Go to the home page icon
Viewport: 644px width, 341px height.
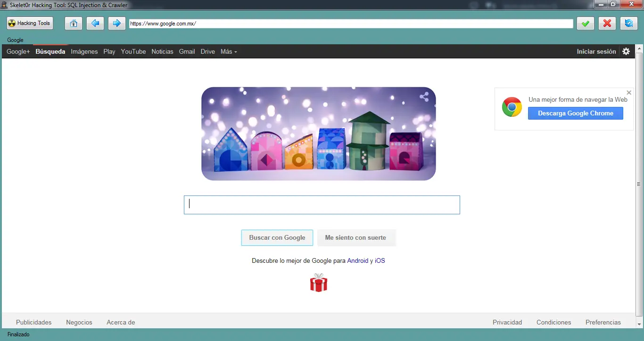coord(73,23)
